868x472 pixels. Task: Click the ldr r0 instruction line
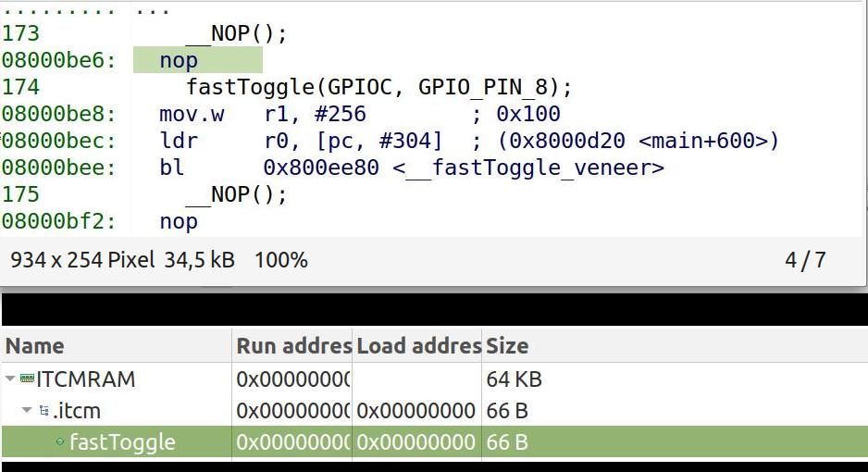click(469, 141)
